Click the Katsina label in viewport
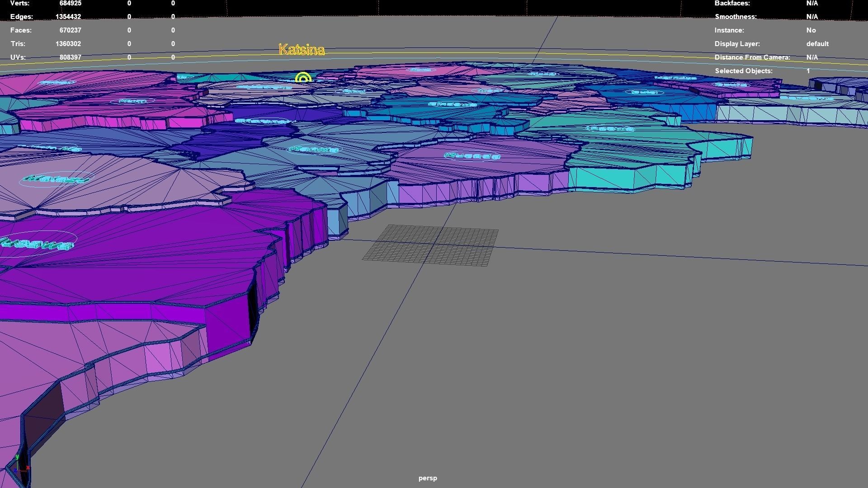This screenshot has width=868, height=488. pos(302,50)
